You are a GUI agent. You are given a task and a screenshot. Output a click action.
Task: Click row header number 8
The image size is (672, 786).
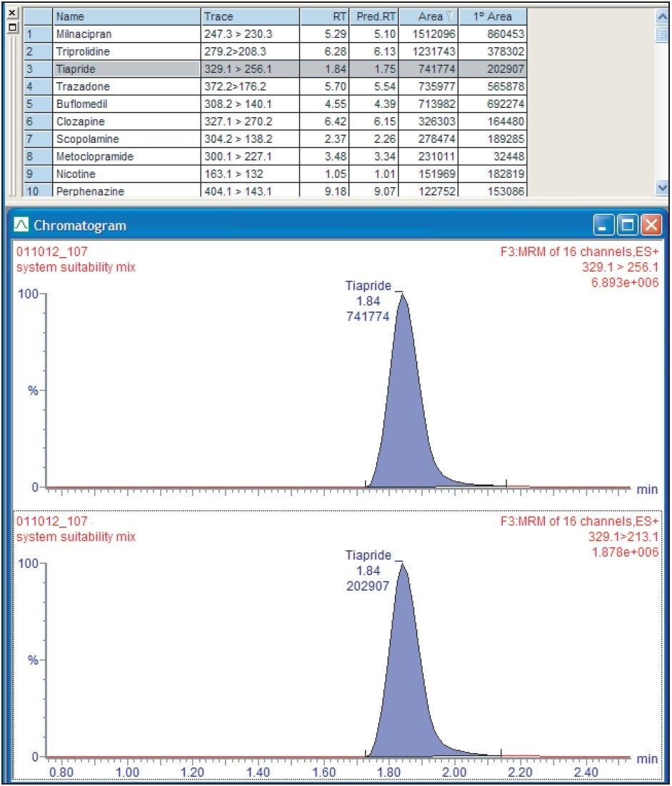(x=38, y=157)
